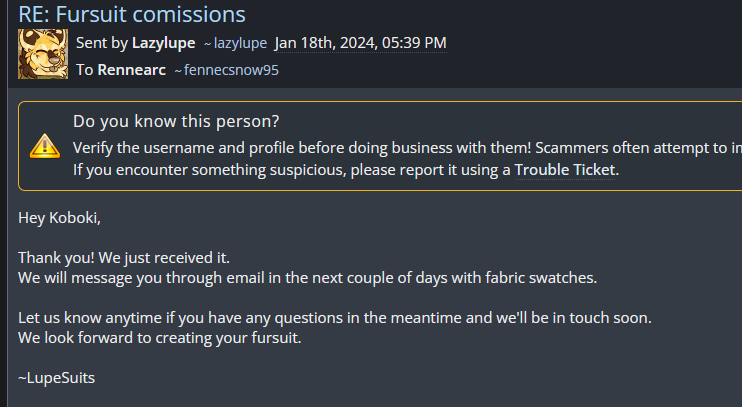
Task: Click the "Thank you! We just received it." line
Action: click(124, 257)
